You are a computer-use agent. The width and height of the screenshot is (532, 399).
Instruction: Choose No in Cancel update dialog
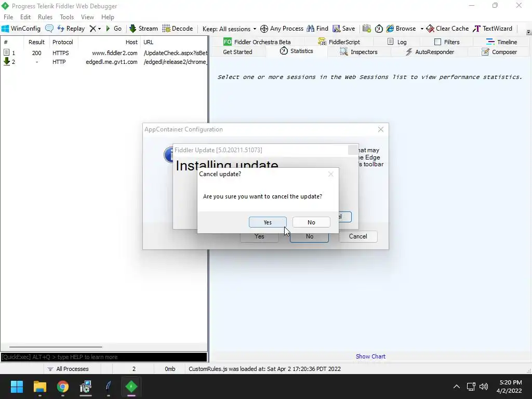point(311,222)
